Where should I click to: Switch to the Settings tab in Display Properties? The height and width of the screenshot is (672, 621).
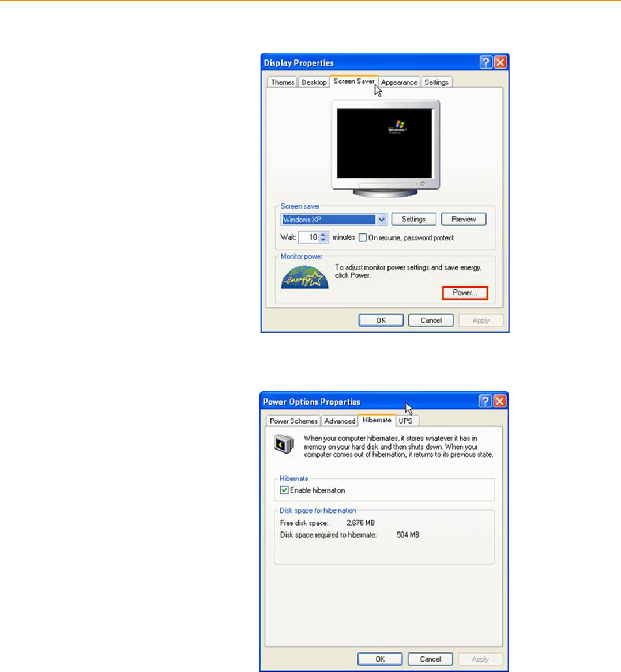coord(436,82)
